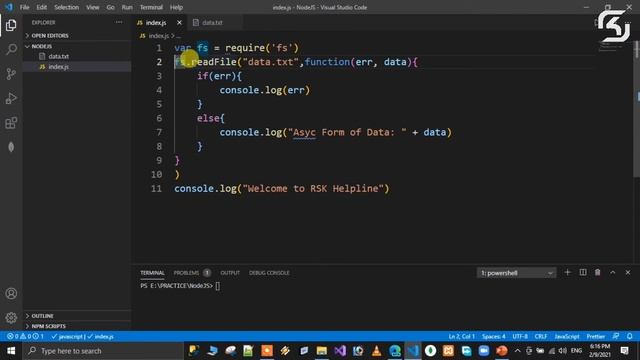Open Visual Studio purple icon on taskbar
This screenshot has height=360, width=640.
340,351
